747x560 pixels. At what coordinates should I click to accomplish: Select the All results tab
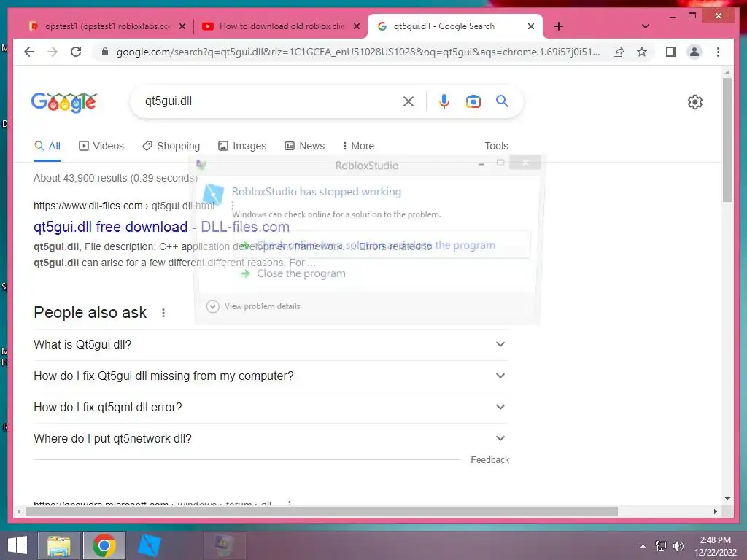point(47,146)
